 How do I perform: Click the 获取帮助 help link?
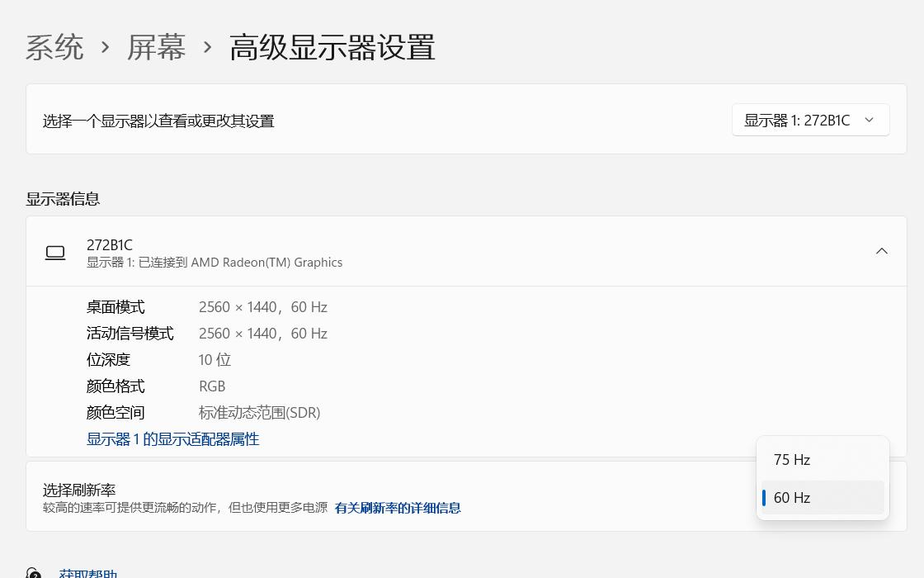click(87, 572)
